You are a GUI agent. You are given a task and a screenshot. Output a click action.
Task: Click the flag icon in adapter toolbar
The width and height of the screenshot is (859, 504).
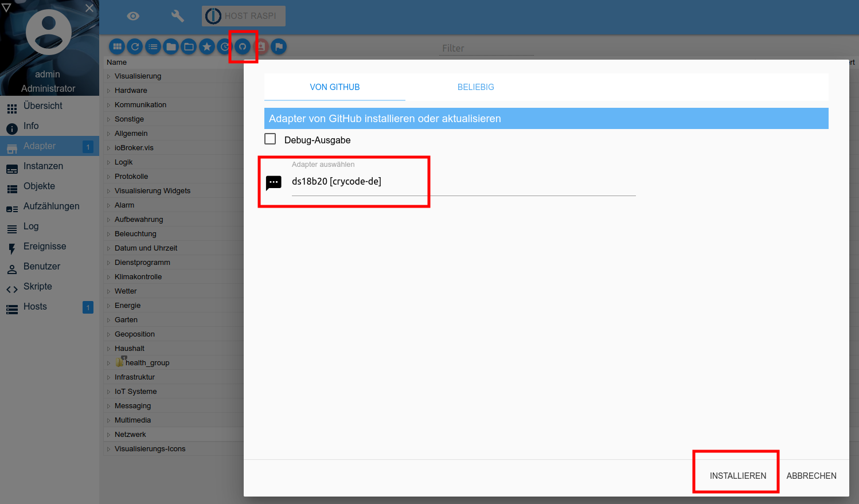[x=279, y=46]
